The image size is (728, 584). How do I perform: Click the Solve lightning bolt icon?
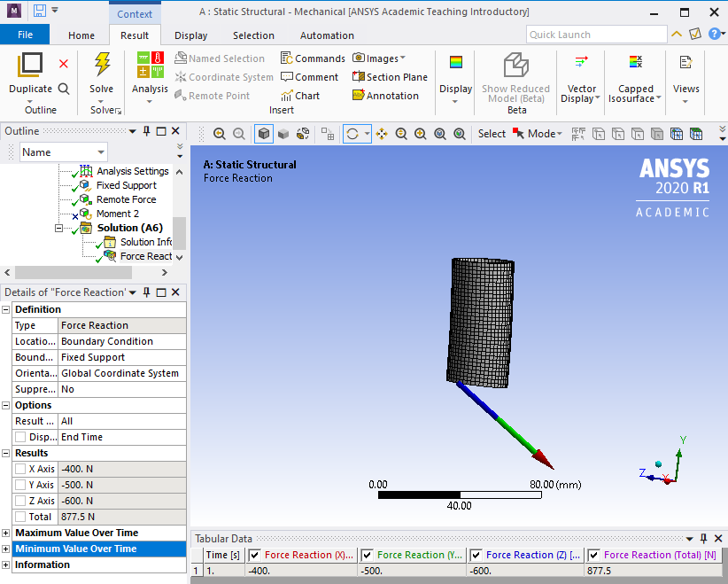tap(102, 66)
